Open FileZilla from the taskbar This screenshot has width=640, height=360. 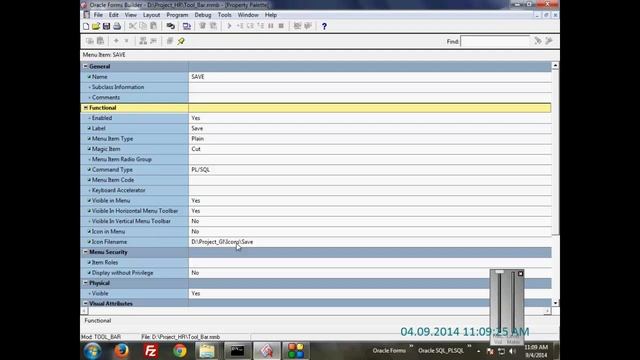(x=151, y=351)
